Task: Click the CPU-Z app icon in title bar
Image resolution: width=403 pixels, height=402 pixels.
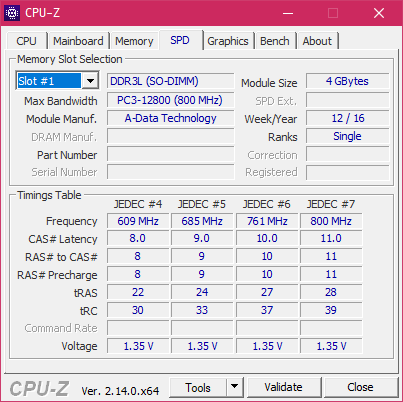Action: [12, 13]
